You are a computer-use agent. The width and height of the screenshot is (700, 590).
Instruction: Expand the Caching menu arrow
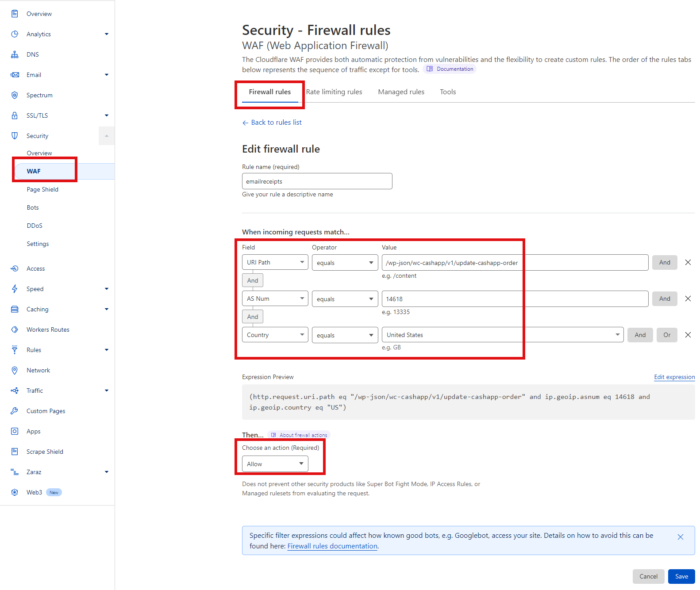pyautogui.click(x=107, y=309)
